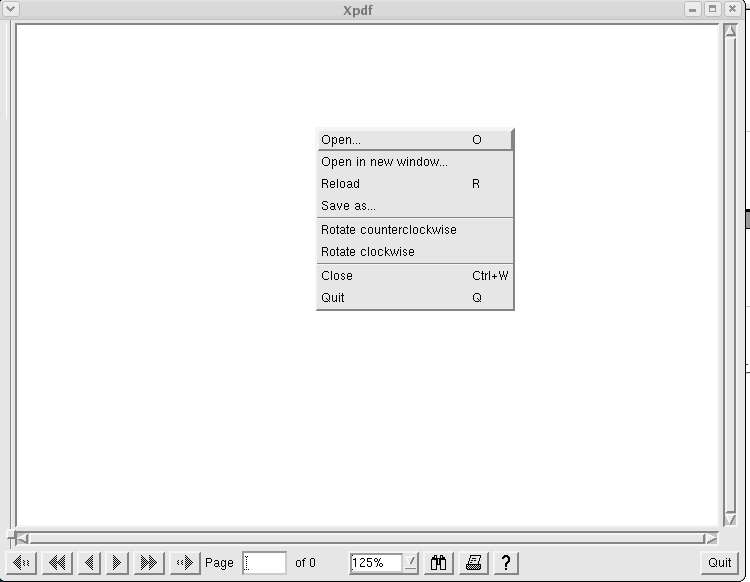Select Quit in the context menu
Screen dimensions: 750x582
(415, 297)
